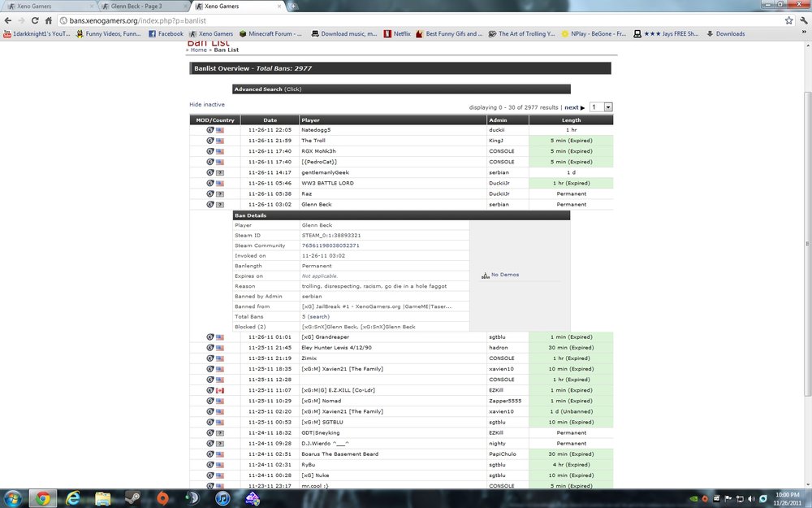
Task: Expand the Eley Hunter Lewis 4/12/90 row
Action: [401, 348]
